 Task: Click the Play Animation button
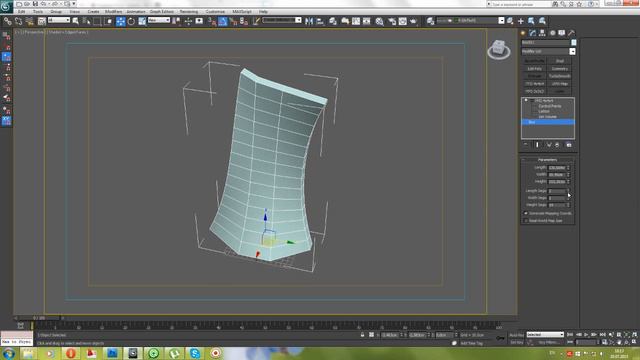586,335
